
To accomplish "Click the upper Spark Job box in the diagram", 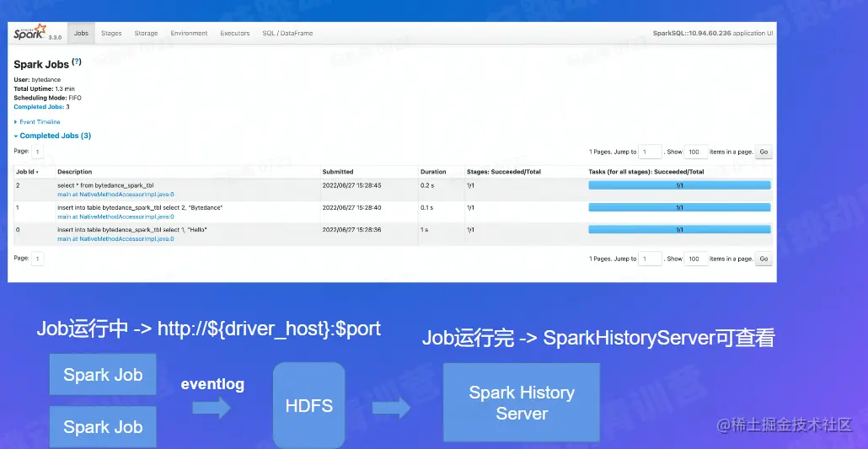I will (x=103, y=374).
